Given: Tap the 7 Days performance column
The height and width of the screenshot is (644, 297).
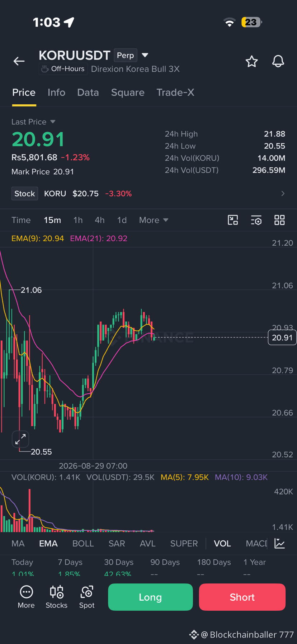Looking at the screenshot, I should 70,567.
